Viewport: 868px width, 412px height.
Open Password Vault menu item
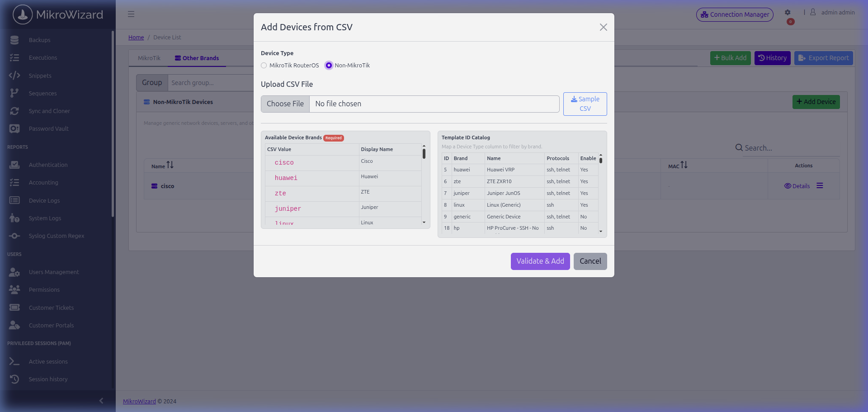coord(49,128)
